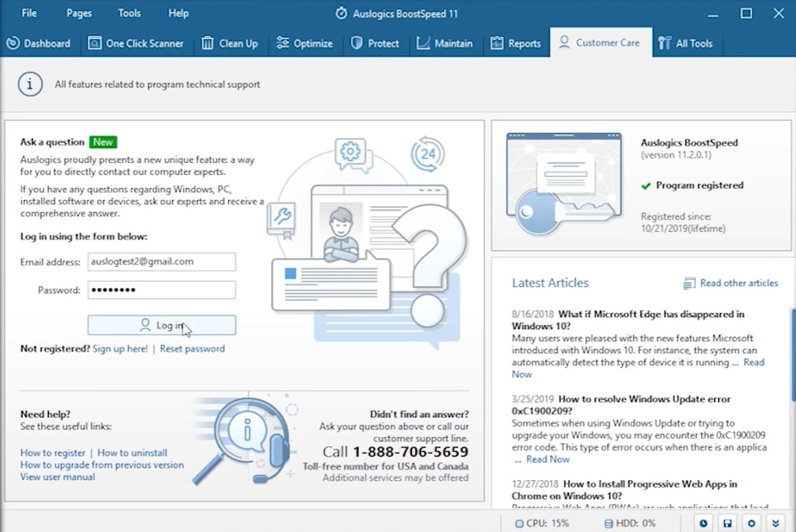Click the articles icon beside Read other articles

(x=689, y=283)
